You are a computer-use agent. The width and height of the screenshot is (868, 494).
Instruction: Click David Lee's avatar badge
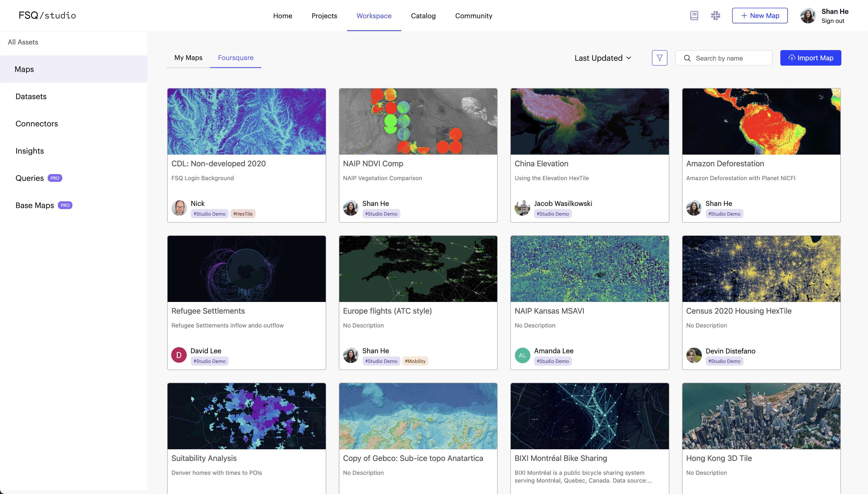179,355
